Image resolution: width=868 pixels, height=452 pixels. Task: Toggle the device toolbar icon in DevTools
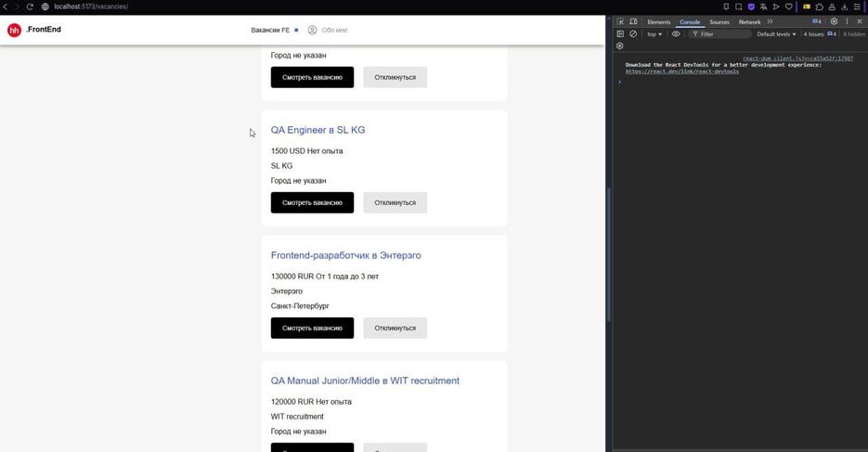pos(633,21)
